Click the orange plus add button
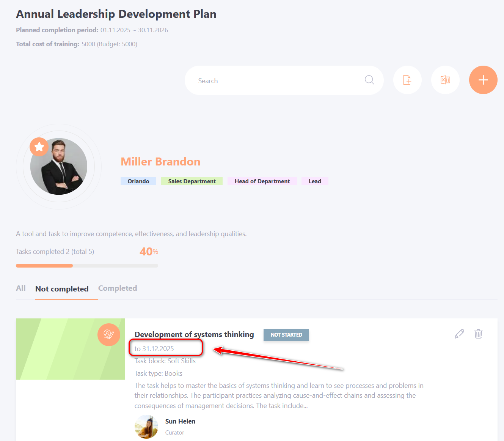 [x=483, y=80]
